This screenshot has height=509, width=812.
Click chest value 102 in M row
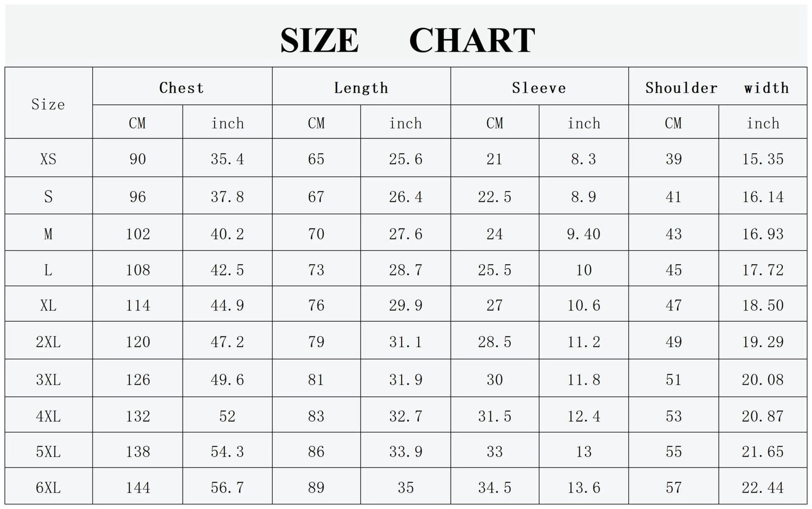click(138, 234)
